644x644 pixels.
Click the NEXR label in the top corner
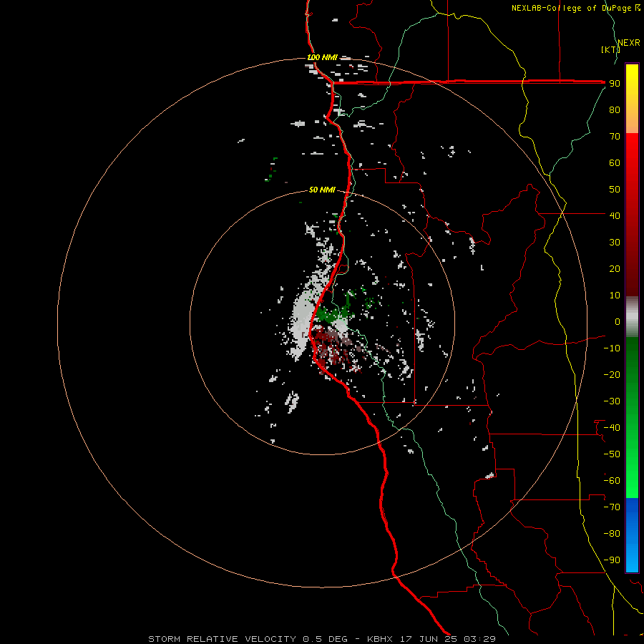click(x=629, y=43)
